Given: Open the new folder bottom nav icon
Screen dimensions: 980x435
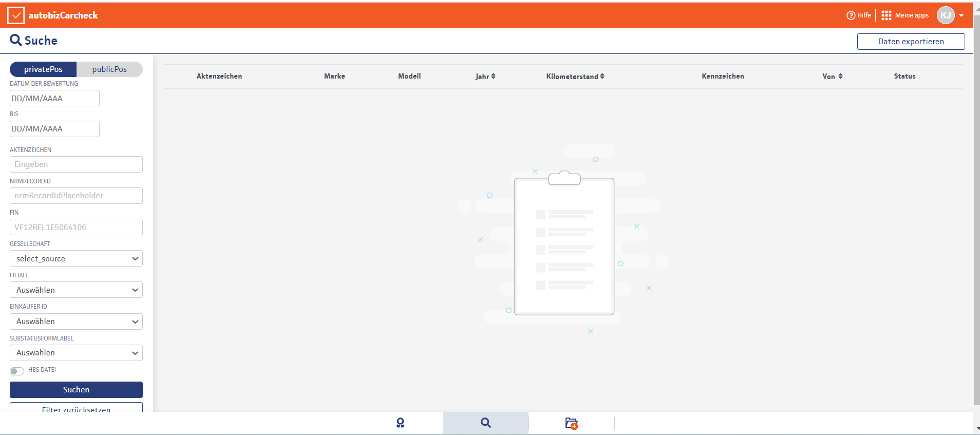Looking at the screenshot, I should click(x=571, y=423).
